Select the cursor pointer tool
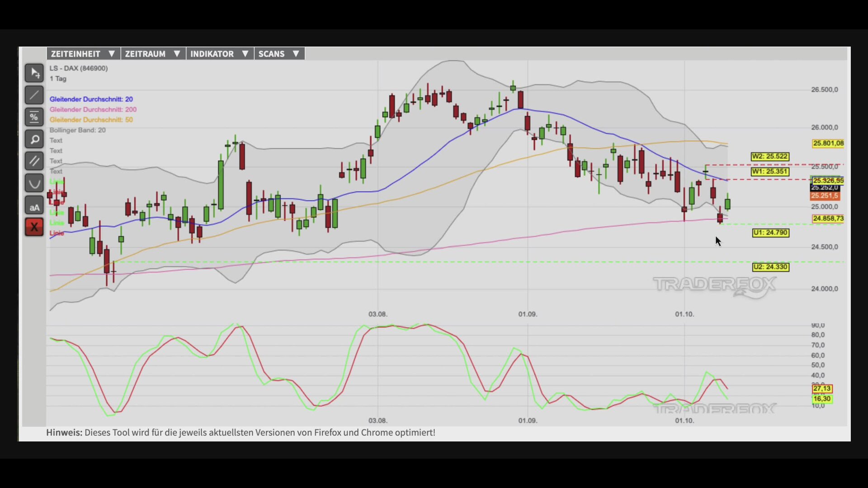 coord(34,73)
